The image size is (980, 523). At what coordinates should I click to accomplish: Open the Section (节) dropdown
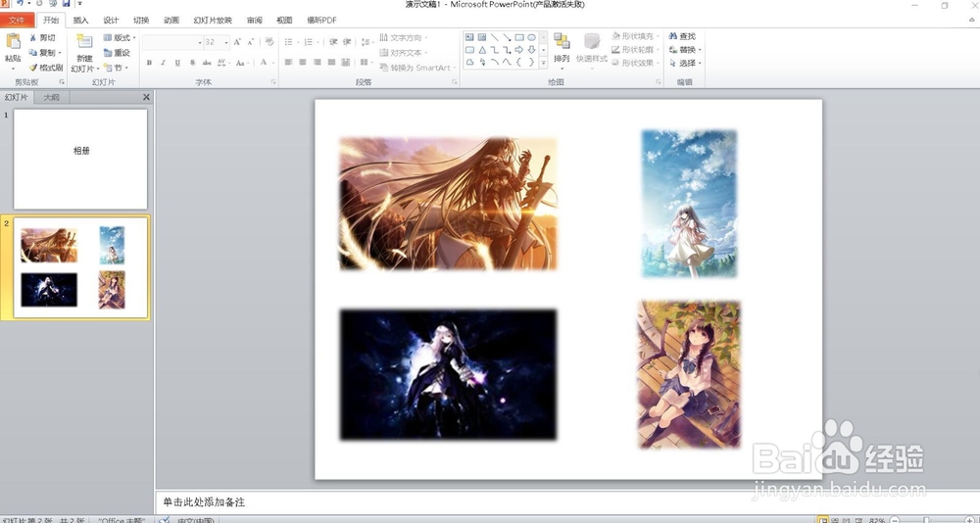pos(117,68)
